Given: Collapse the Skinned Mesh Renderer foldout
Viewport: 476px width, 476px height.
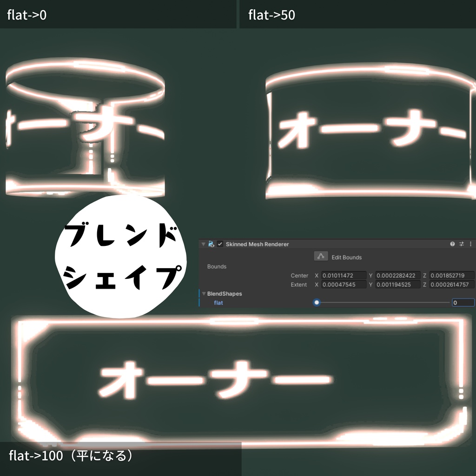Looking at the screenshot, I should pyautogui.click(x=203, y=244).
